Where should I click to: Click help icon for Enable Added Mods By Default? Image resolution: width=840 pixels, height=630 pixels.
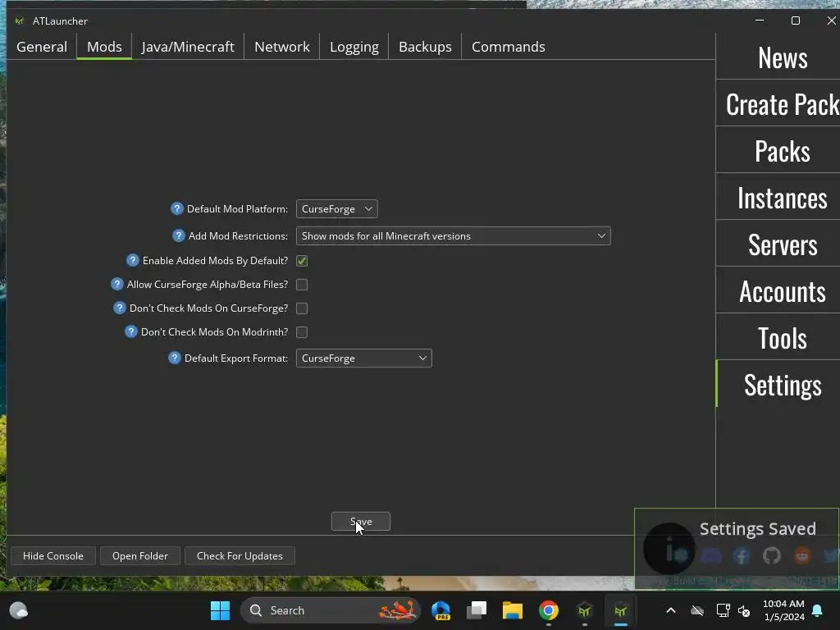click(x=132, y=260)
